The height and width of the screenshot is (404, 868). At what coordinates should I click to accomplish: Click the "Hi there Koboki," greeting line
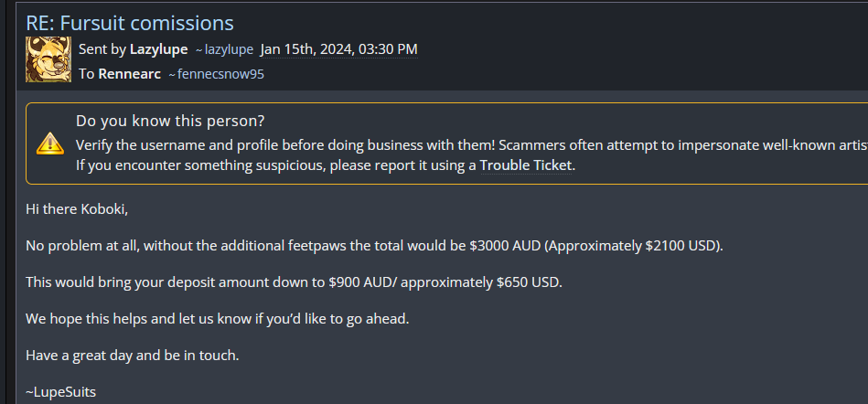(77, 209)
